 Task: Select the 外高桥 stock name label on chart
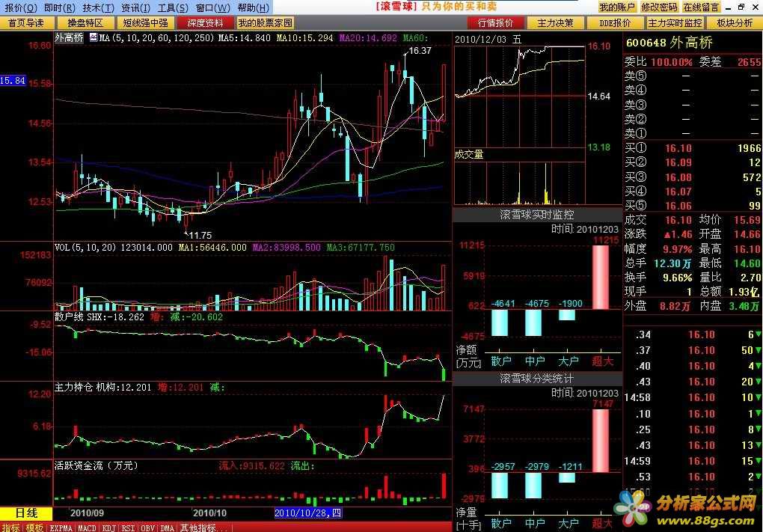point(69,38)
